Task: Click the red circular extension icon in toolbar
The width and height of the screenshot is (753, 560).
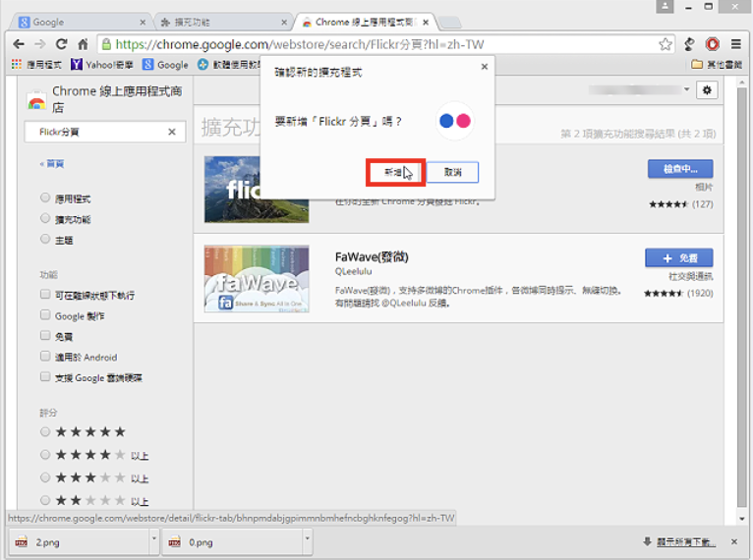Action: tap(713, 44)
